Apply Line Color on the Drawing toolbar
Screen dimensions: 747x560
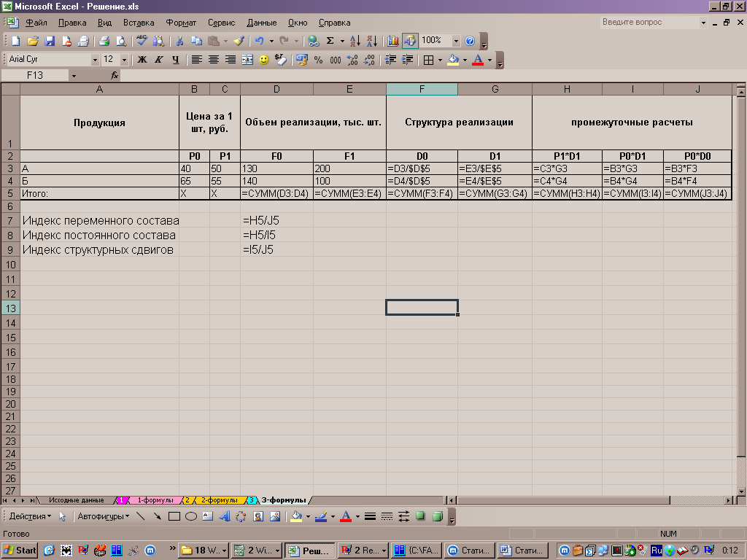[x=322, y=516]
